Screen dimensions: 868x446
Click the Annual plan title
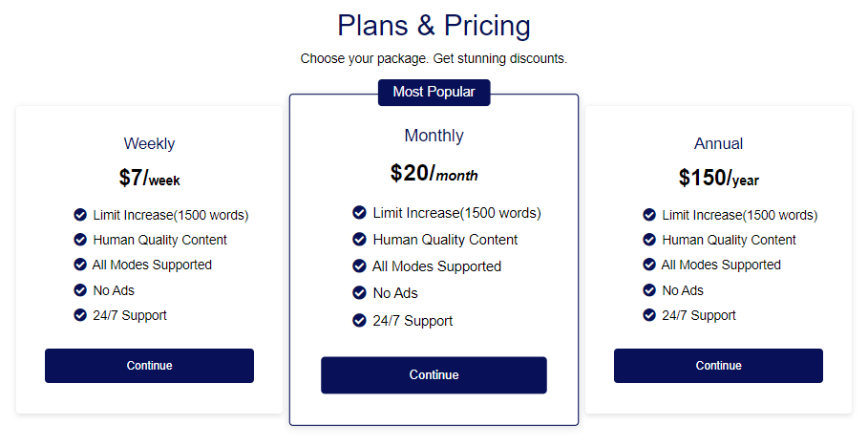pyautogui.click(x=718, y=144)
